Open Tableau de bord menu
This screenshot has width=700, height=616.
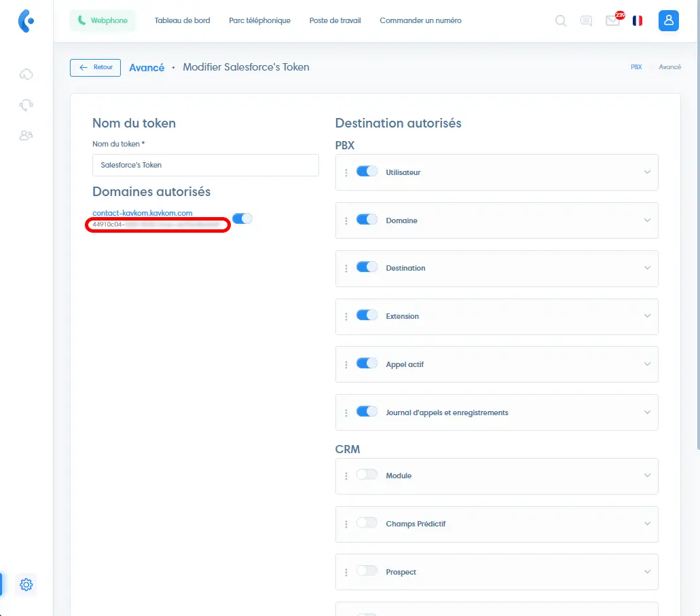pos(182,21)
